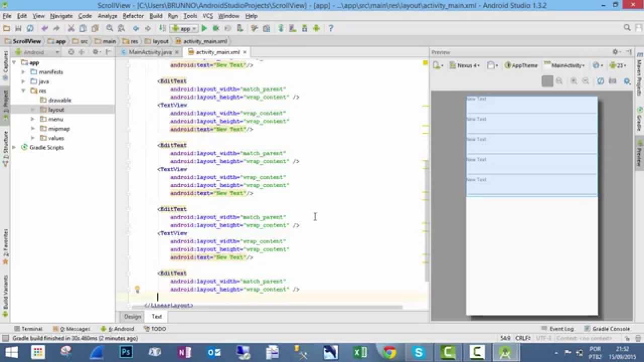Click the Cut scissors icon
Image resolution: width=644 pixels, height=362 pixels.
71,29
